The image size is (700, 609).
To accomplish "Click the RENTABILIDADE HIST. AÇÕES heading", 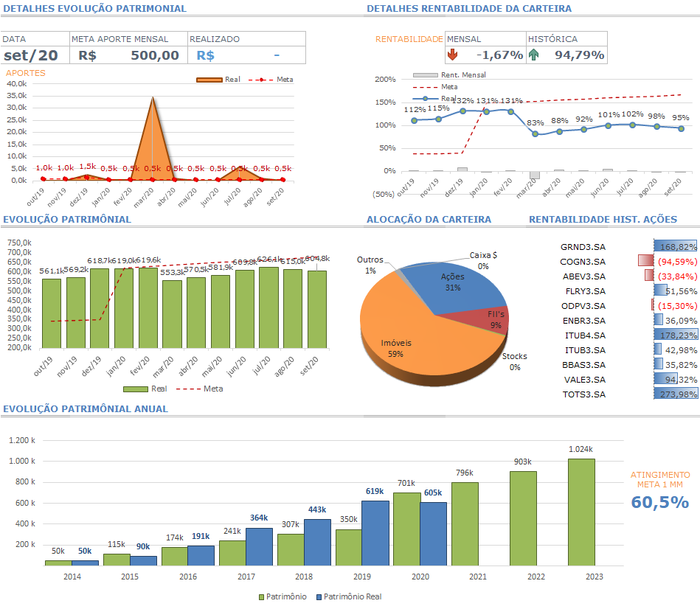I will click(603, 220).
